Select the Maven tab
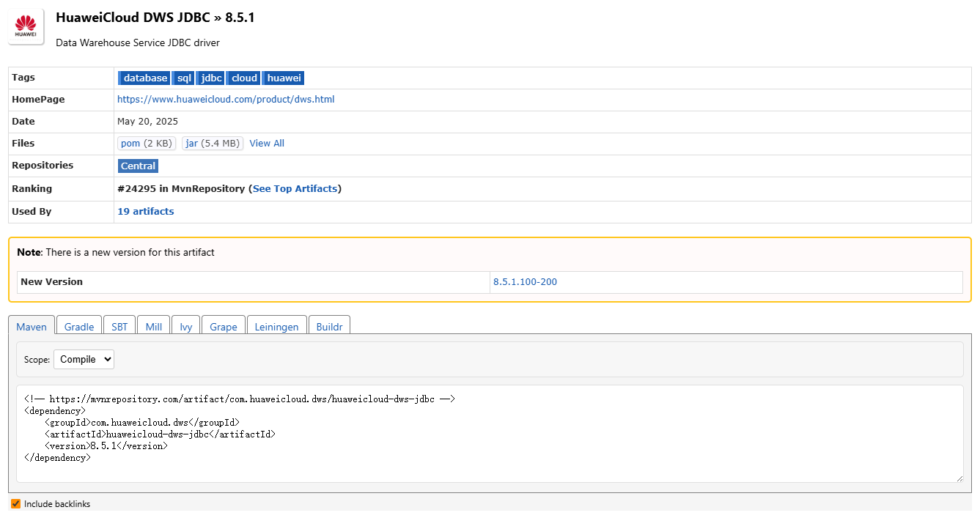The image size is (980, 518). 32,327
